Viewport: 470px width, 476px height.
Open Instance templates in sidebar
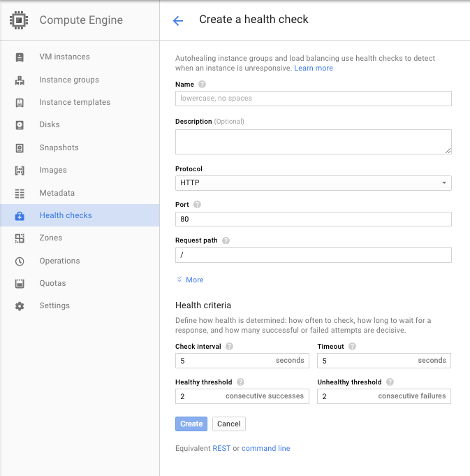pos(75,102)
